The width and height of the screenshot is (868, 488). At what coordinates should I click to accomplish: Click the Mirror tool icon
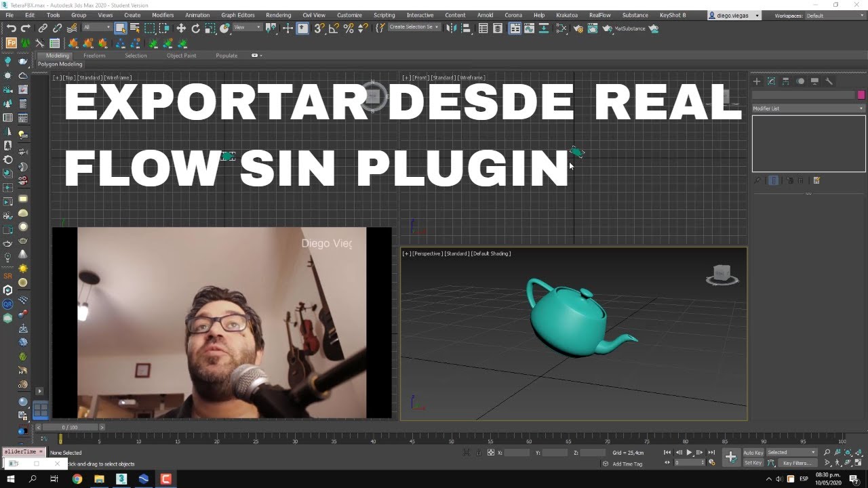tap(451, 28)
